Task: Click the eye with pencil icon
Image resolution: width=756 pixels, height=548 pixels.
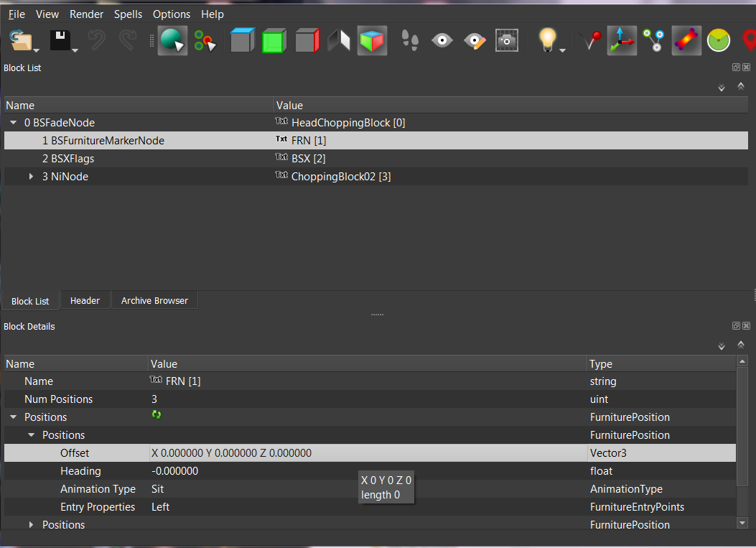Action: pyautogui.click(x=475, y=41)
